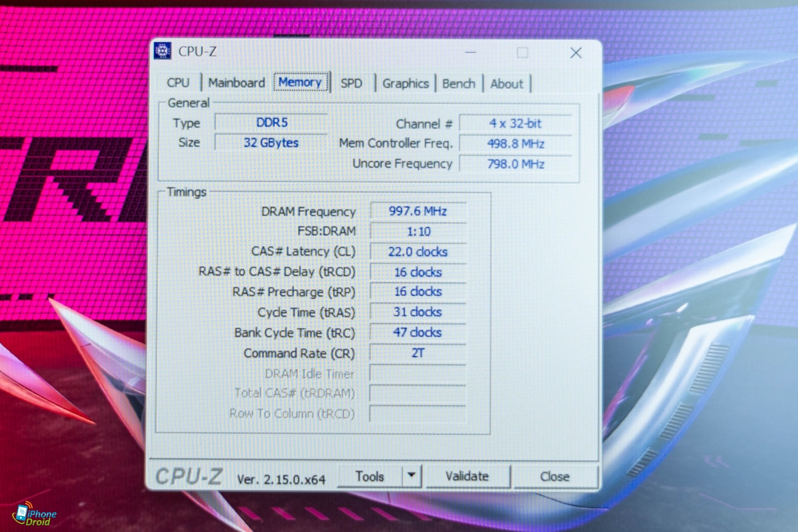The height and width of the screenshot is (532, 798).
Task: Expand the Tools dropdown arrow
Action: pos(412,476)
